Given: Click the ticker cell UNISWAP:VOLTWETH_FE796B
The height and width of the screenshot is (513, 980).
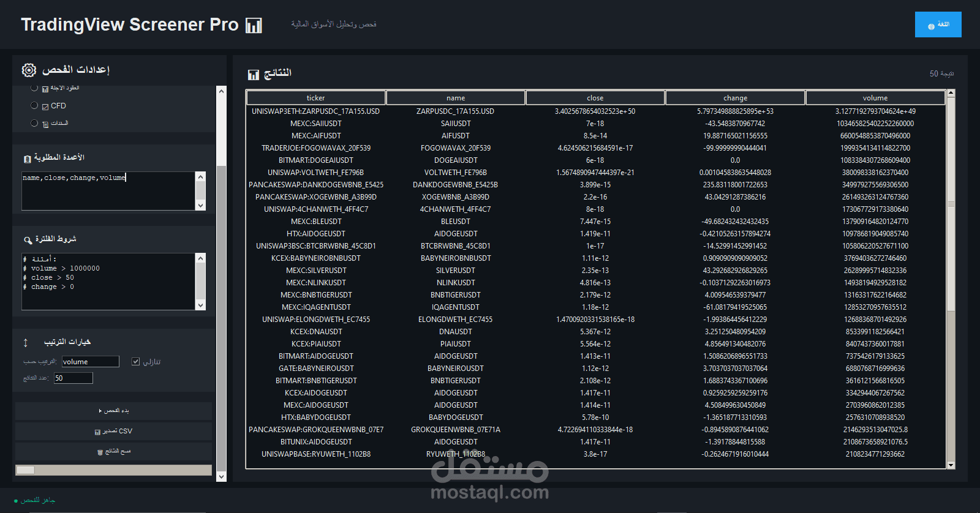Looking at the screenshot, I should point(315,173).
